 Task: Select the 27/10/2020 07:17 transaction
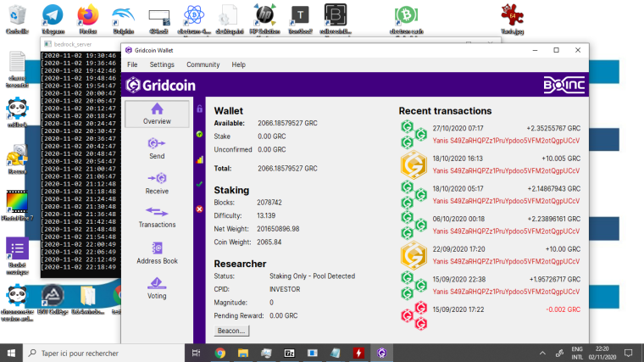click(491, 134)
